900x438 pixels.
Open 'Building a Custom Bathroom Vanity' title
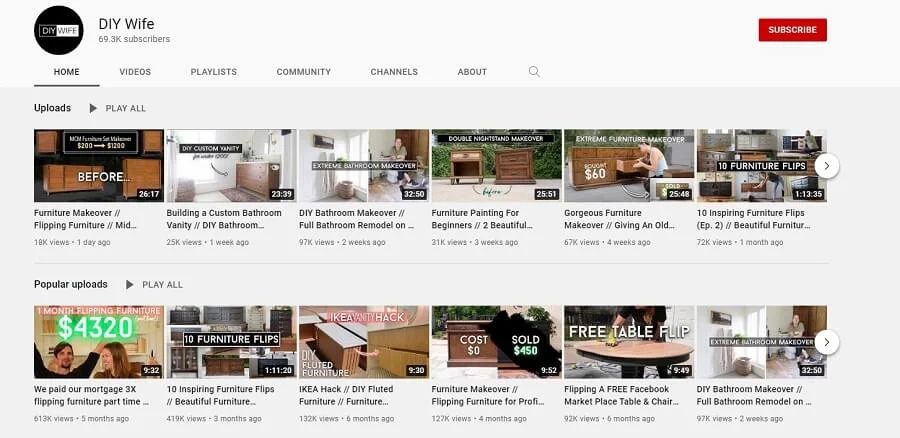click(x=231, y=219)
